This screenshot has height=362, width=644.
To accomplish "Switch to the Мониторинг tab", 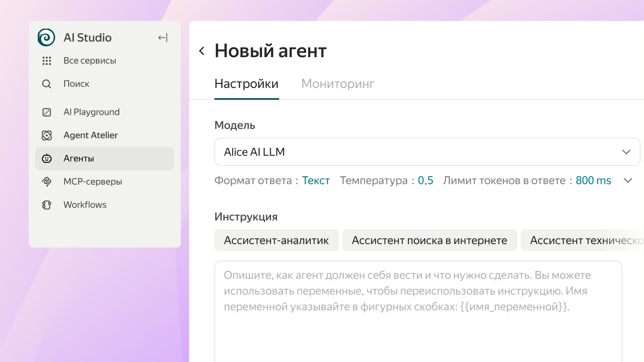I will (338, 84).
